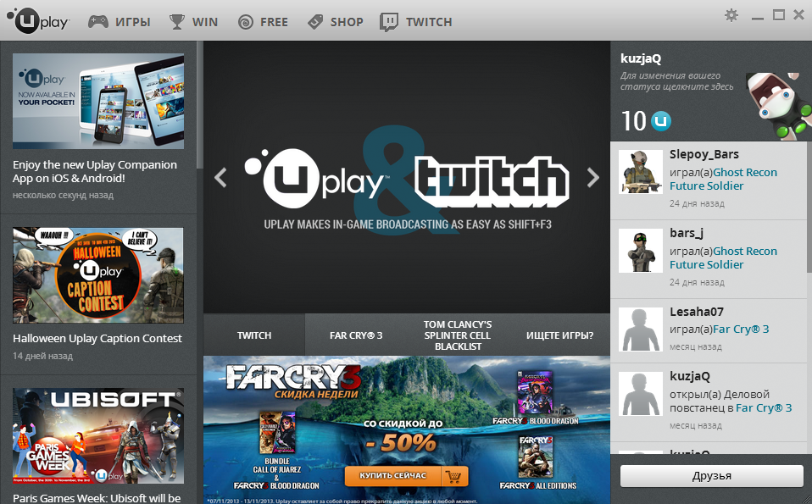Select Tom Clancy's Splinter Cell Blacklist tab
Image resolution: width=812 pixels, height=504 pixels.
[457, 335]
